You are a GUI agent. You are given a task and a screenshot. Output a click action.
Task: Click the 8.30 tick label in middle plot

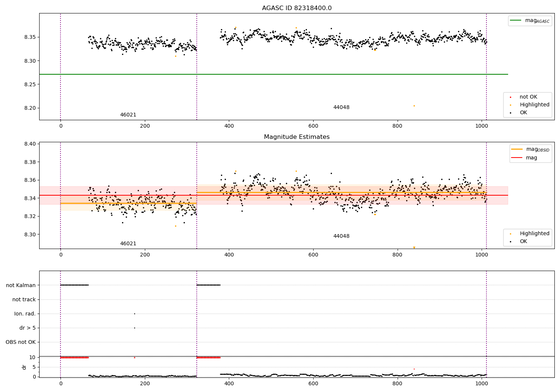30,234
